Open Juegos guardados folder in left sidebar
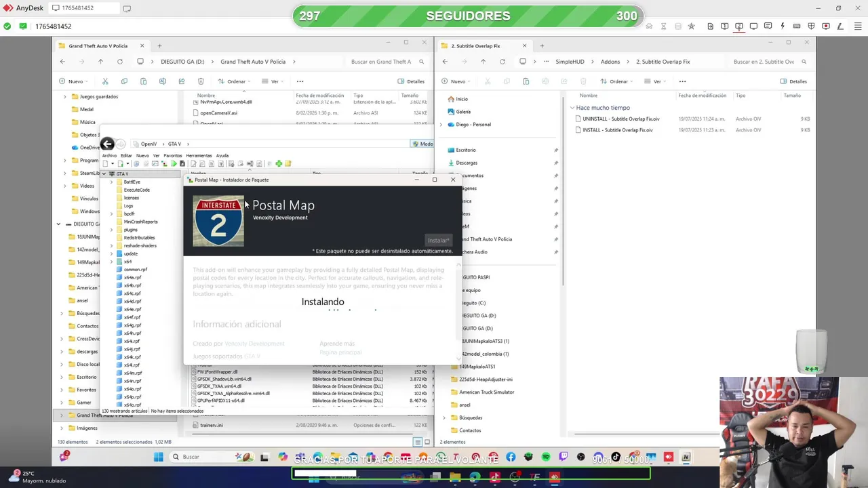868x488 pixels. click(99, 97)
